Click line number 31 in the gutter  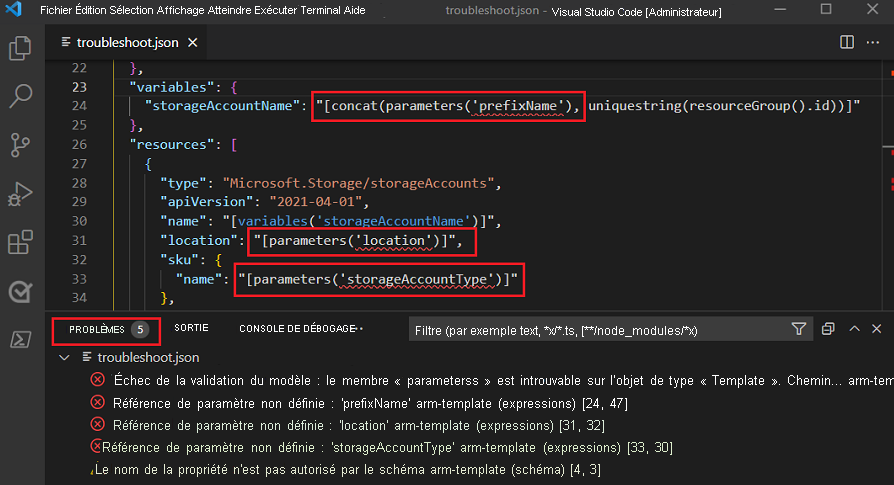(79, 241)
